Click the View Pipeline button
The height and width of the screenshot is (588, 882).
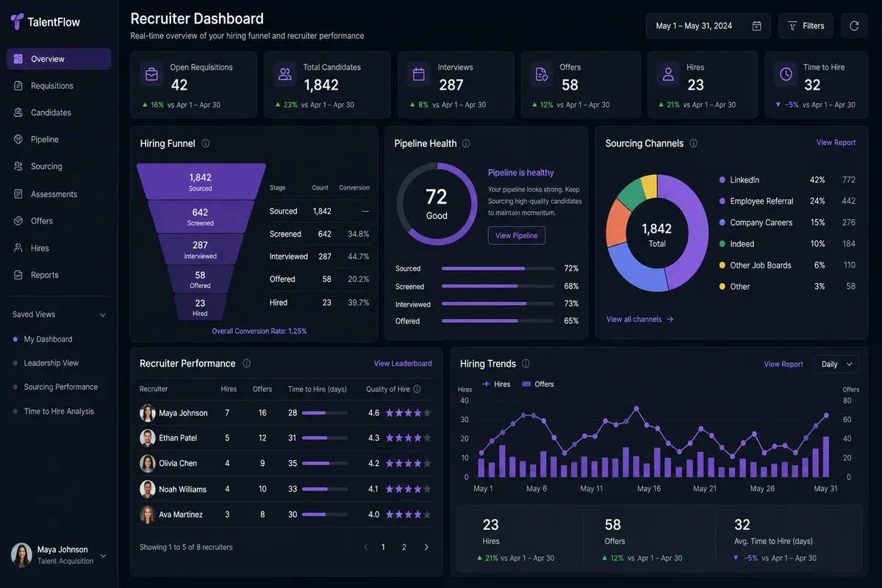[517, 236]
